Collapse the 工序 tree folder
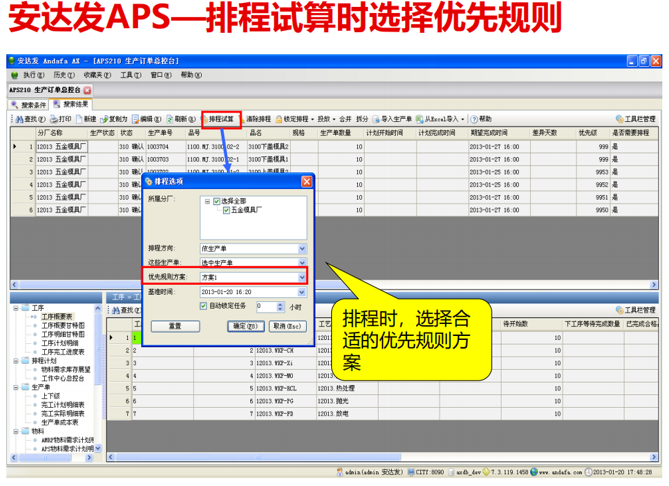This screenshot has height=486, width=669. 16,308
